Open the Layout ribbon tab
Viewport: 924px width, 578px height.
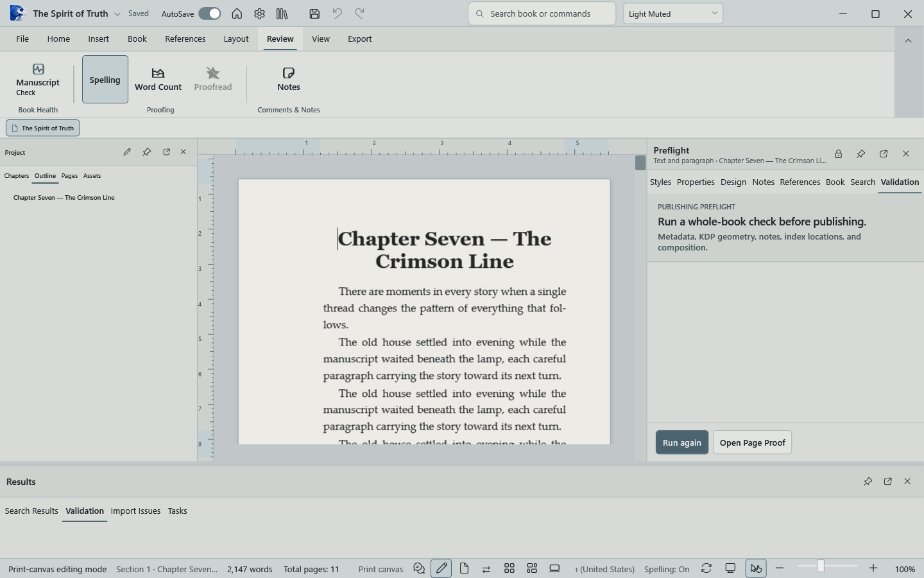click(x=236, y=39)
